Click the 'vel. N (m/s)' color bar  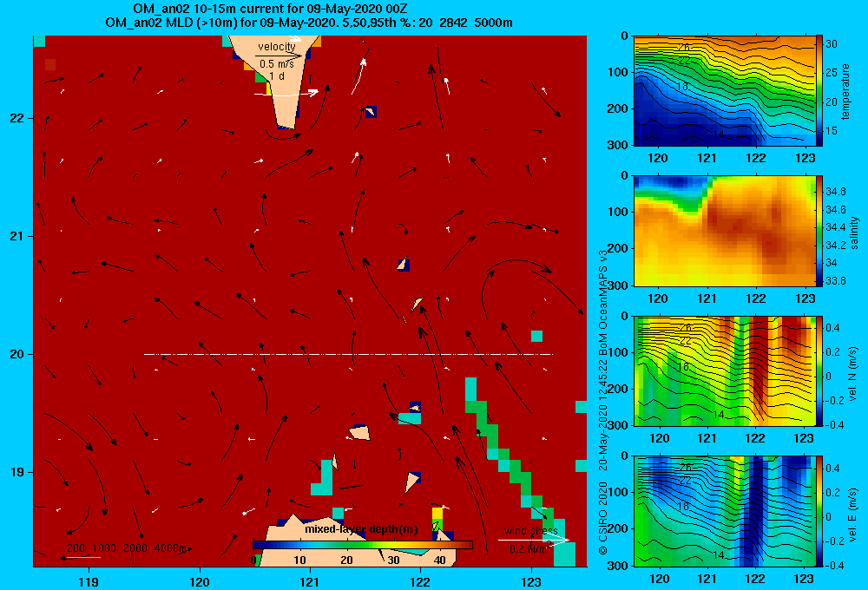(819, 370)
